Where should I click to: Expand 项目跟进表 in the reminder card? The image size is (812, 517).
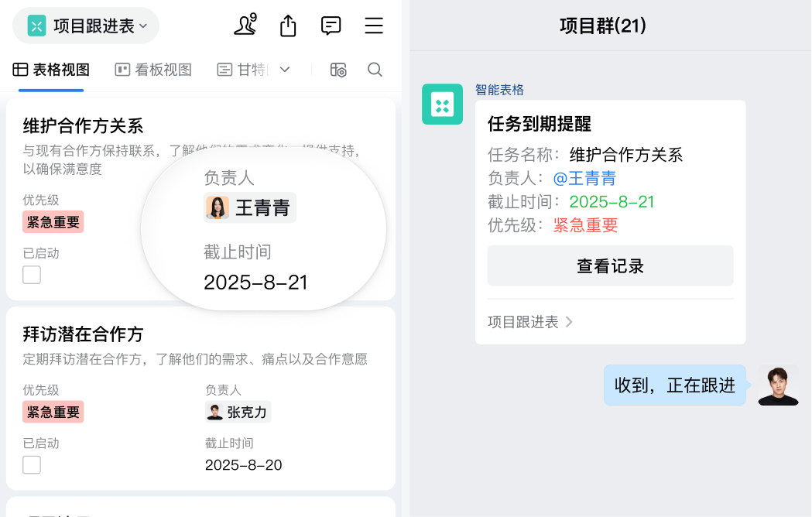(x=531, y=322)
